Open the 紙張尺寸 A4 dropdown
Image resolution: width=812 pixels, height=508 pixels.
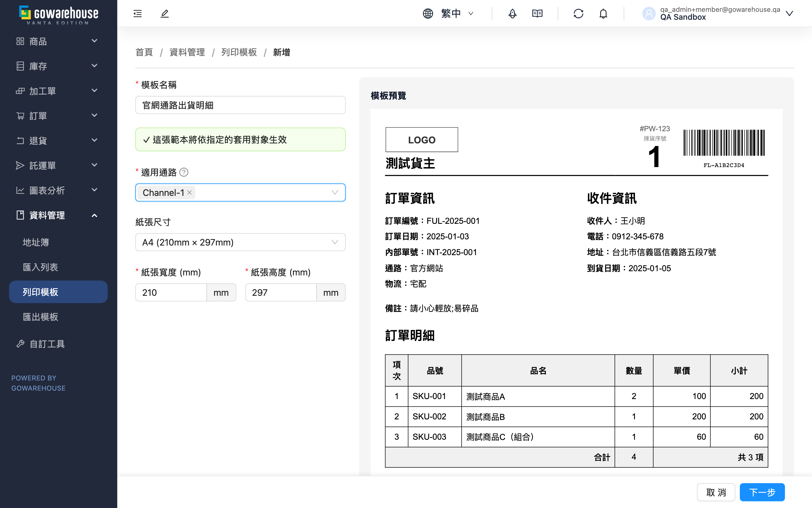point(240,242)
